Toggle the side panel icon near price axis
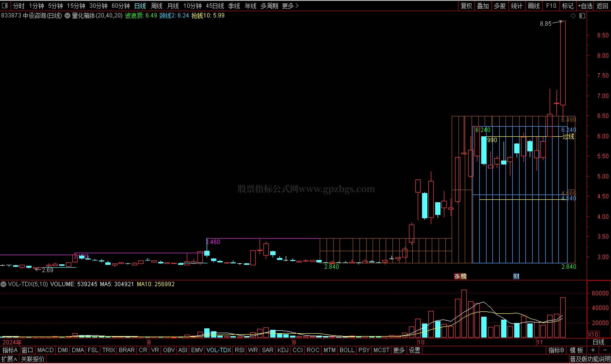 pyautogui.click(x=582, y=16)
